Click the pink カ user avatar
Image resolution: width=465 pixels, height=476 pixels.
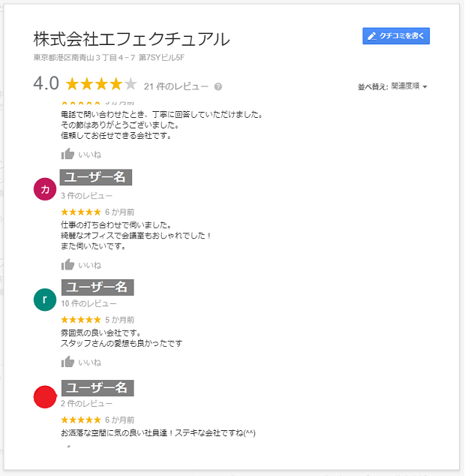[x=45, y=189]
